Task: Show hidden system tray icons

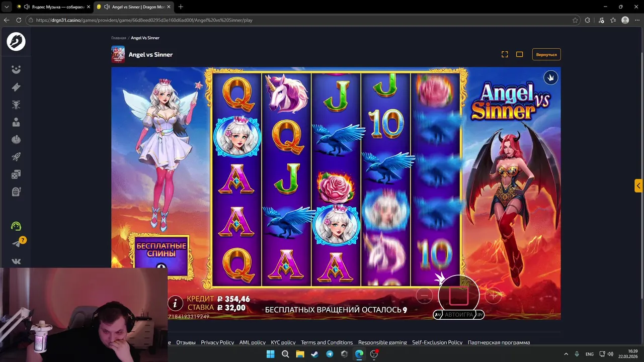Action: 566,354
